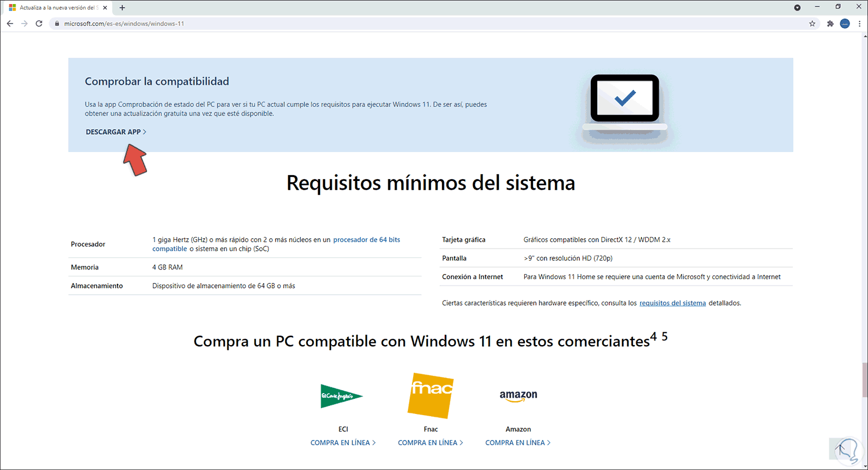The width and height of the screenshot is (868, 470).
Task: Click the 'Procesador' row label
Action: tap(88, 245)
